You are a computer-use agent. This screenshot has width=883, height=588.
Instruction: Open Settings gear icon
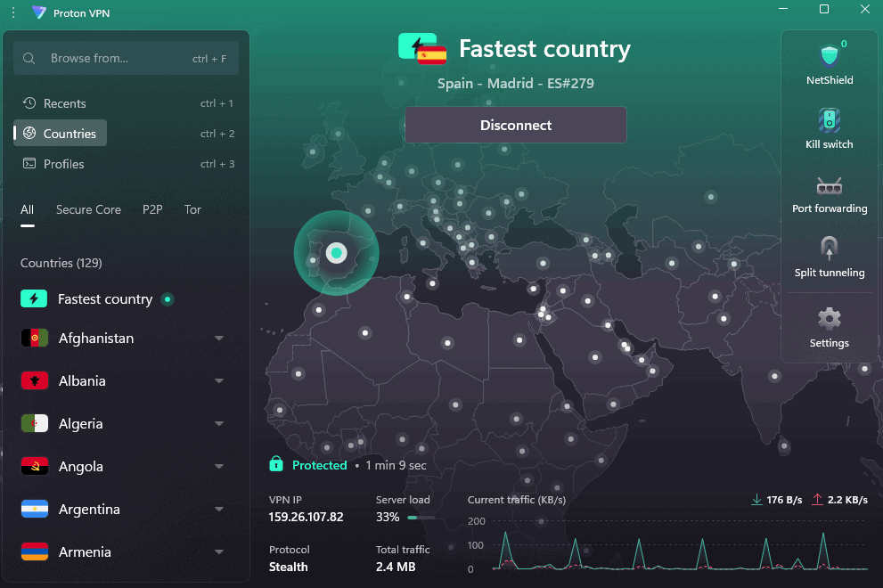tap(830, 318)
